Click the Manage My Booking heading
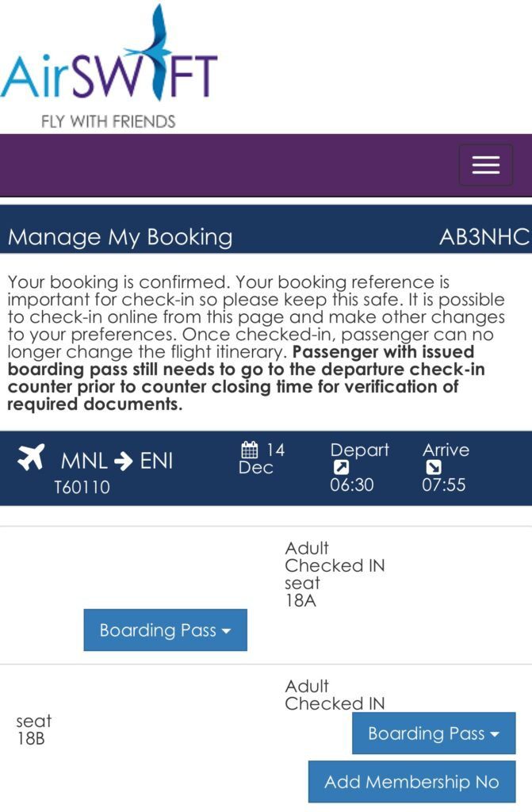Screen dimensions: 532x812 [x=120, y=237]
